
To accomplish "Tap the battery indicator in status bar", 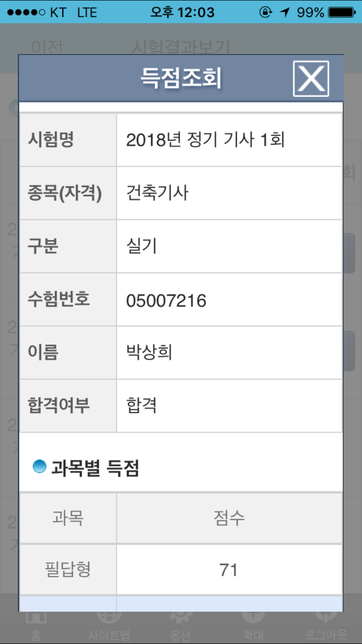I will [x=342, y=12].
